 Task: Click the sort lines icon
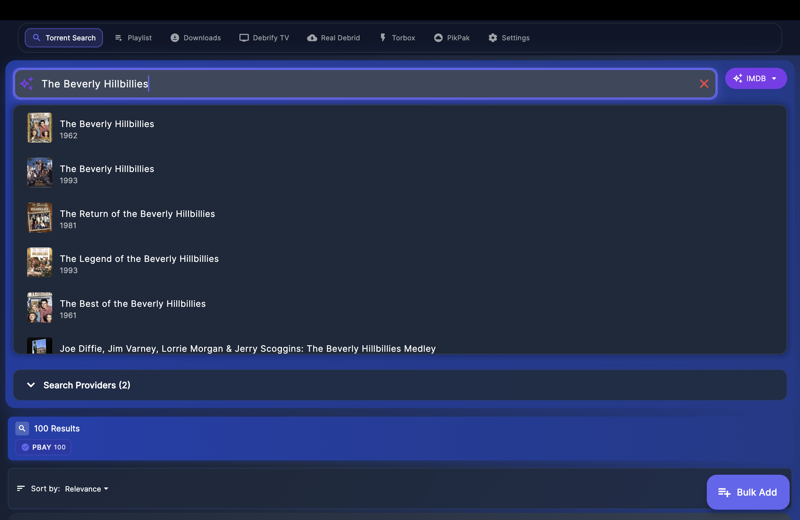(x=21, y=488)
